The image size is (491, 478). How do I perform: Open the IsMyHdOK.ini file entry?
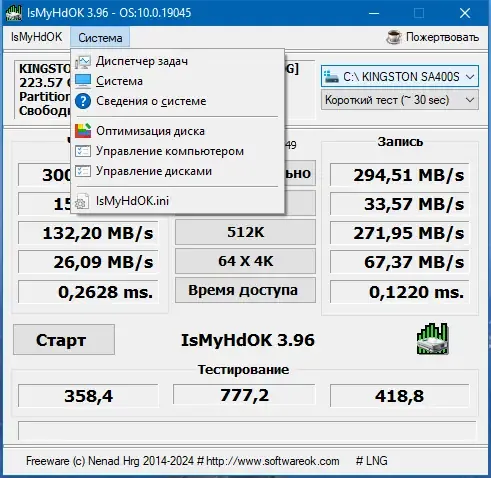pyautogui.click(x=178, y=201)
